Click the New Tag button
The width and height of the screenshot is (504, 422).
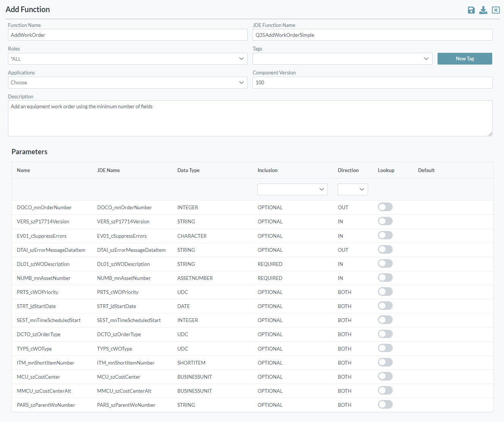coord(465,59)
